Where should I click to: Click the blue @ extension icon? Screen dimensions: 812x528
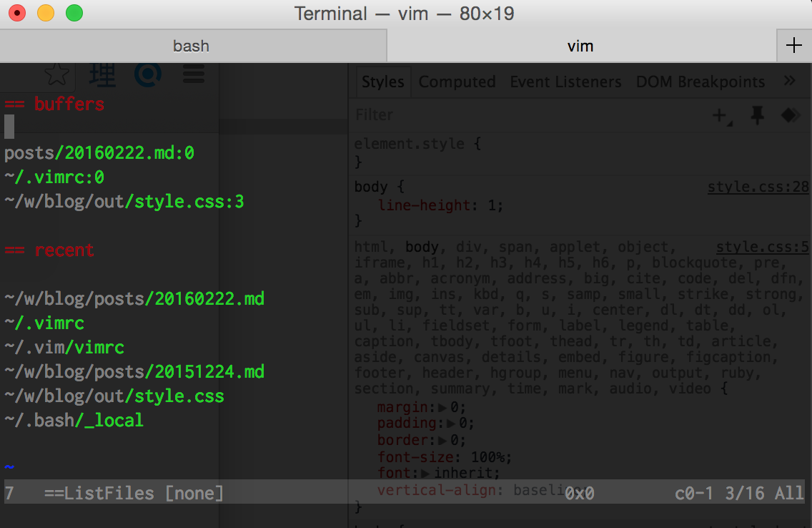(x=148, y=73)
